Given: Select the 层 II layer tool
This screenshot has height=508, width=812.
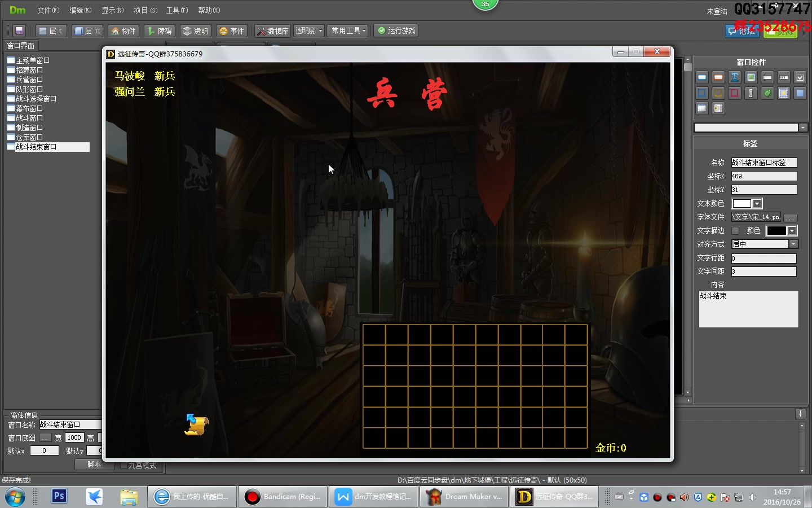Looking at the screenshot, I should [x=87, y=30].
